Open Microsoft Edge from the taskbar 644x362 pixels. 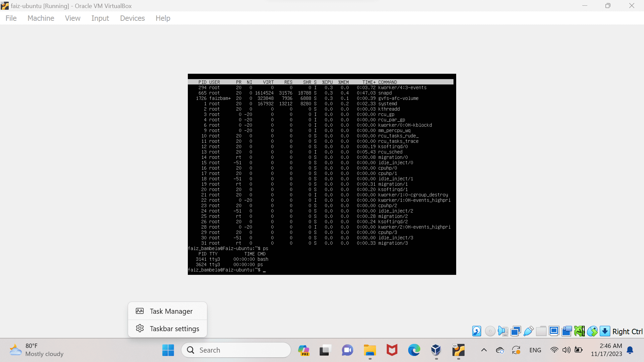pos(414,350)
